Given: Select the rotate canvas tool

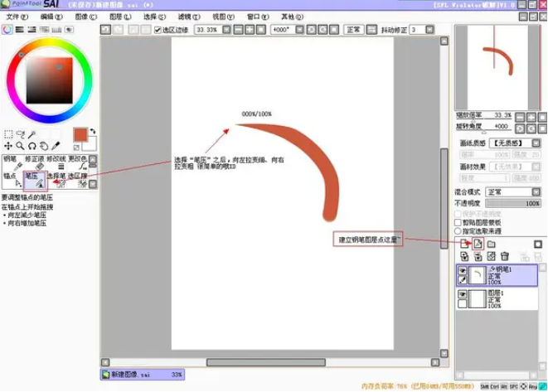Looking at the screenshot, I should coord(32,146).
